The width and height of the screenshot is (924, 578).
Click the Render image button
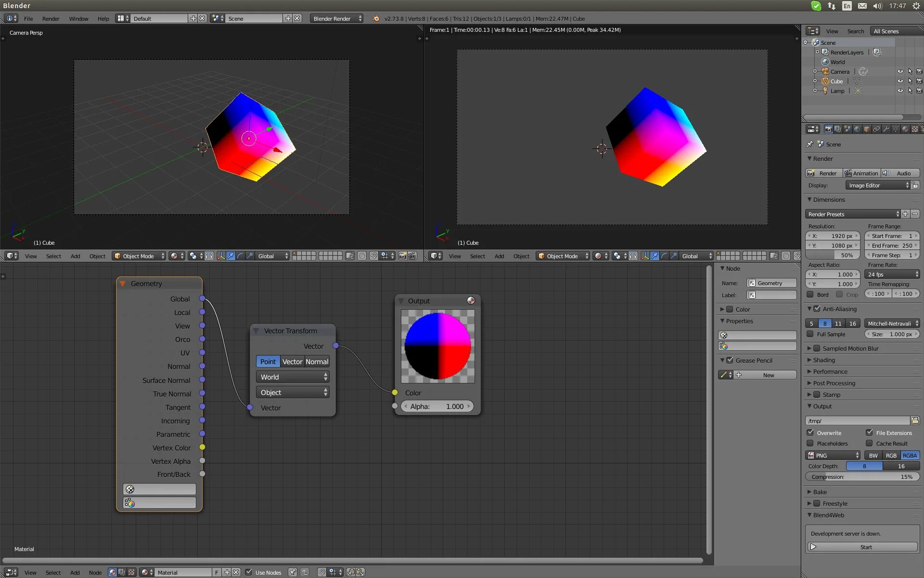click(x=823, y=173)
